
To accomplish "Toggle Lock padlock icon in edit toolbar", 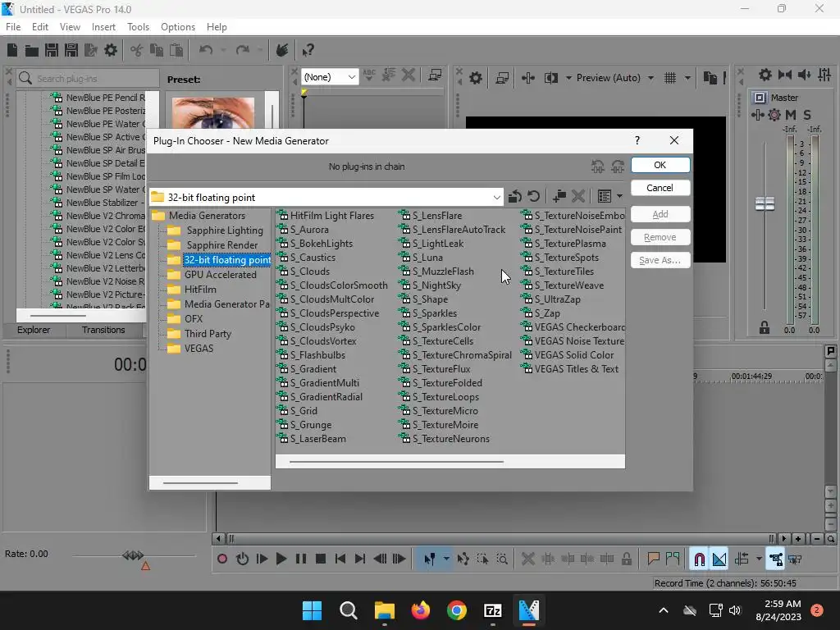I will point(626,559).
